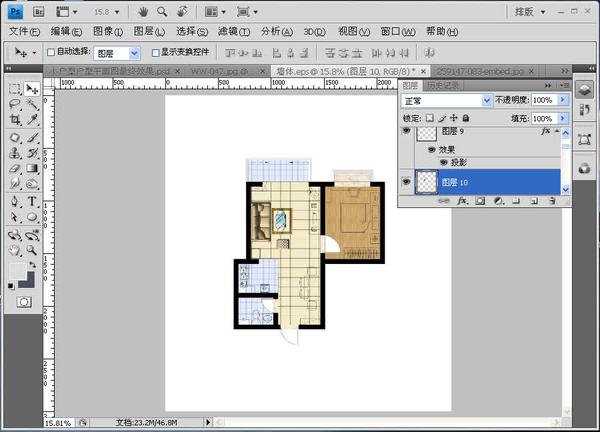600x432 pixels.
Task: Select the 3D Rotate tool
Action: pos(15,235)
